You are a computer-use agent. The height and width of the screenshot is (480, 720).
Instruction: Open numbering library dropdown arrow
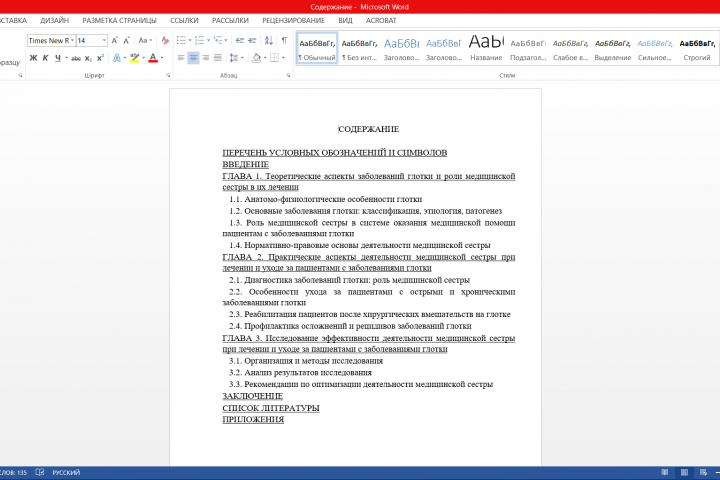[208, 40]
